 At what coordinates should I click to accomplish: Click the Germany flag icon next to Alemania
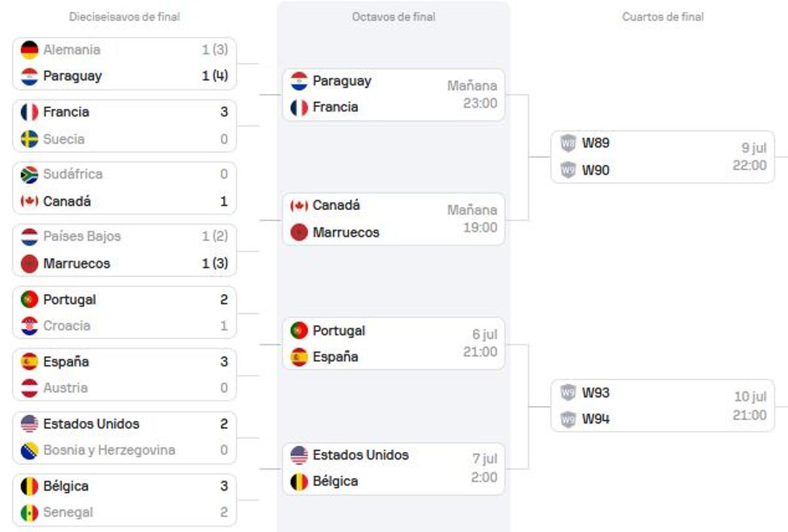coord(30,50)
